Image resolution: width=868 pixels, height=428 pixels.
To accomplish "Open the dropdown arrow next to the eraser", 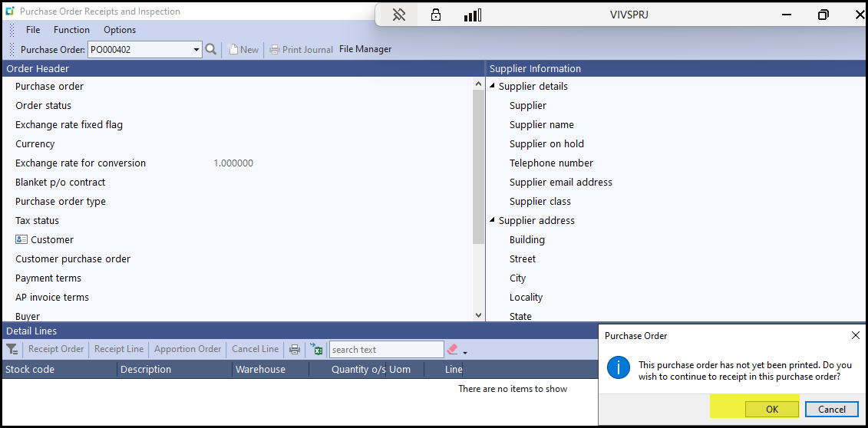I will (465, 353).
